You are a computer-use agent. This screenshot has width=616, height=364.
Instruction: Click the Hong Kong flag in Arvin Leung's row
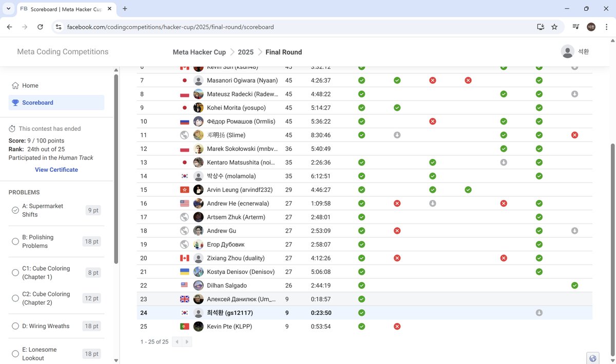(x=184, y=190)
